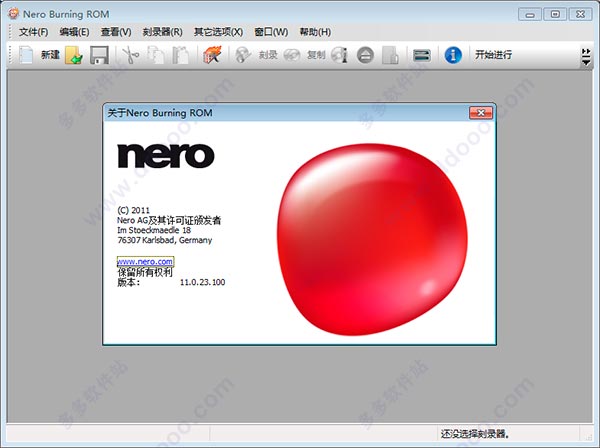Open the 其它选项(X) menu

pyautogui.click(x=218, y=32)
